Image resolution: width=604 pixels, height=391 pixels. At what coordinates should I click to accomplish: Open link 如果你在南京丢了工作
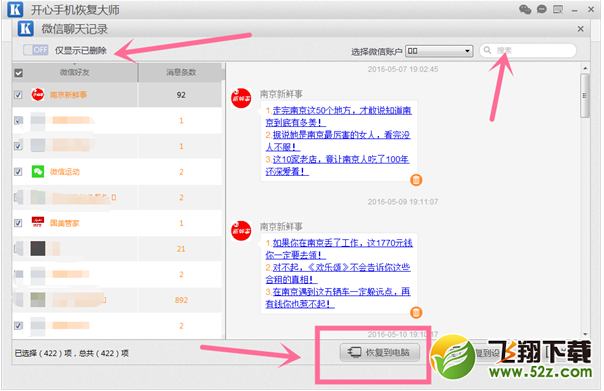coord(339,249)
